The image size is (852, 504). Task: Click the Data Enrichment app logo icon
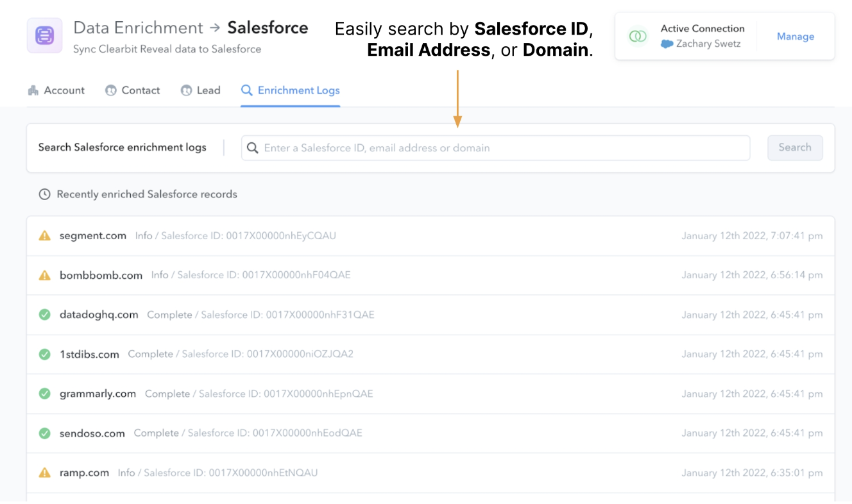[x=44, y=35]
